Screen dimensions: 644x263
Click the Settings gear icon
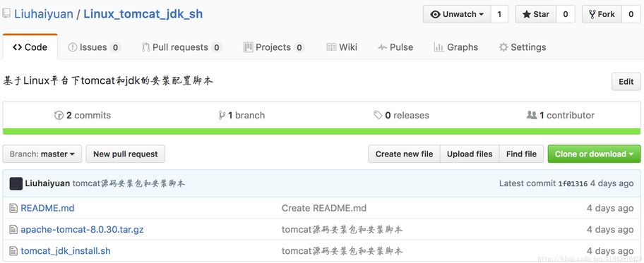[x=503, y=47]
